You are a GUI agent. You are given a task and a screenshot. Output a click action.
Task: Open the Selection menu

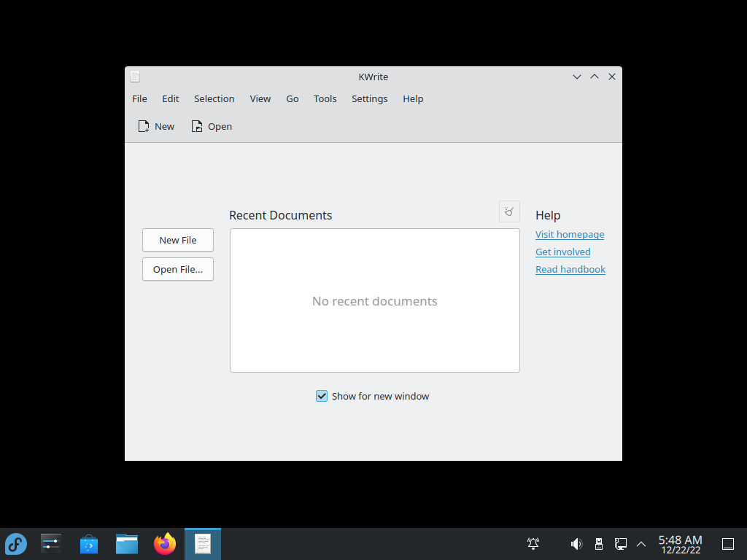(214, 98)
